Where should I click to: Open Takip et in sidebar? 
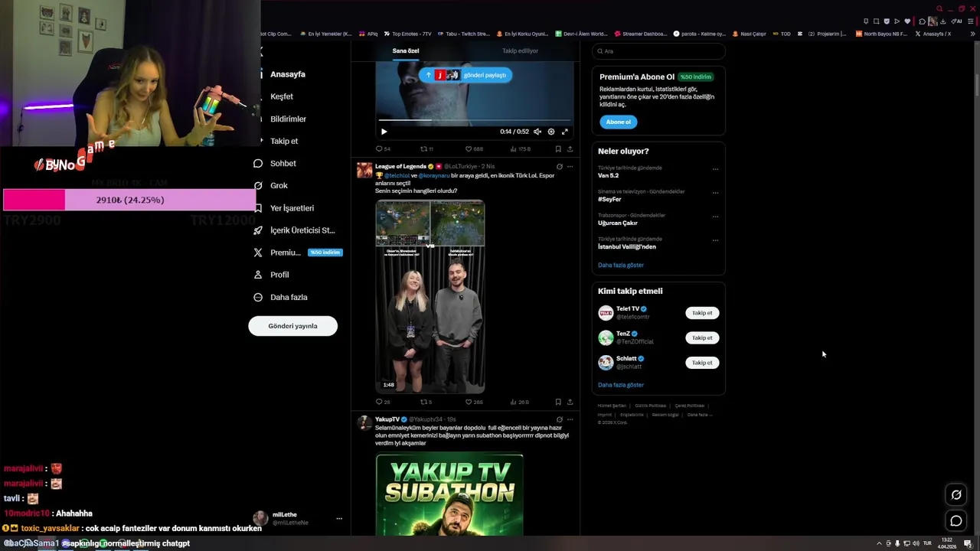tap(284, 141)
